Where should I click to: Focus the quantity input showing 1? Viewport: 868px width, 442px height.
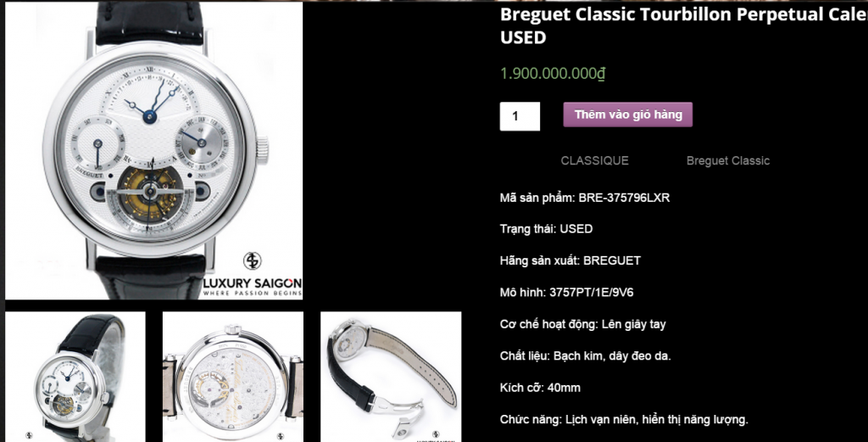(520, 116)
